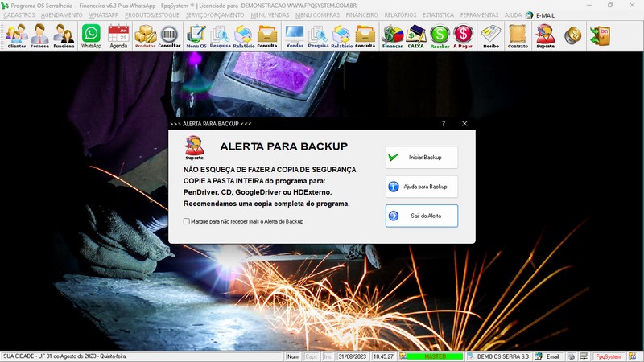Open the Agenda calendar icon

coord(118,35)
